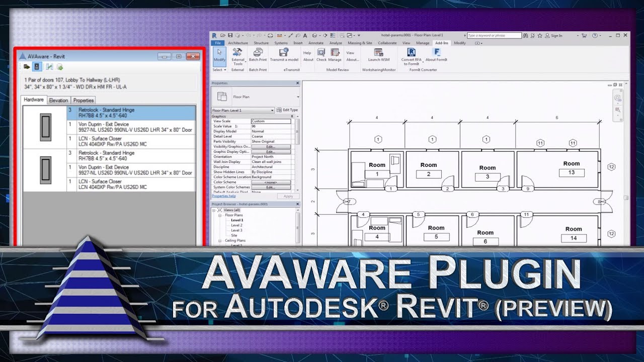Click the export icon with green arrow in AVAware toolbar
The image size is (644, 362).
point(60,67)
